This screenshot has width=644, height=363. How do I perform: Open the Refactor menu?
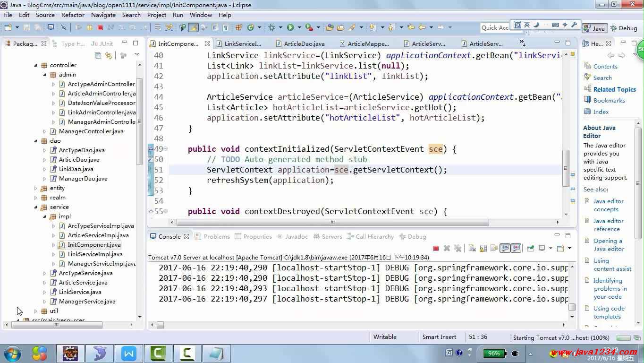(x=73, y=15)
